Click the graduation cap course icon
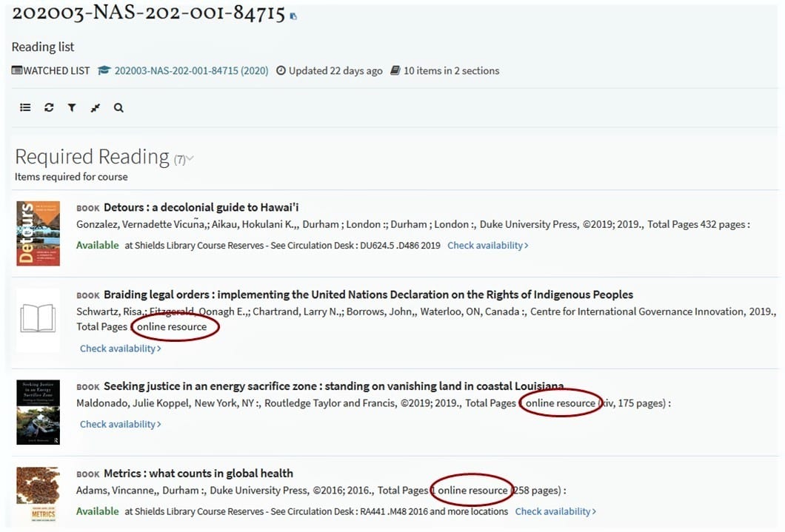Image resolution: width=785 pixels, height=532 pixels. (x=104, y=71)
